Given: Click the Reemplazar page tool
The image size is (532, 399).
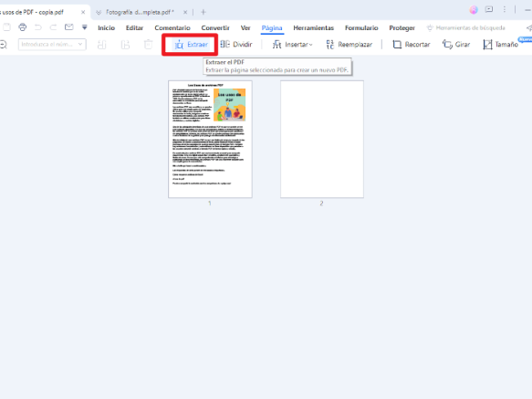Looking at the screenshot, I should [x=349, y=45].
